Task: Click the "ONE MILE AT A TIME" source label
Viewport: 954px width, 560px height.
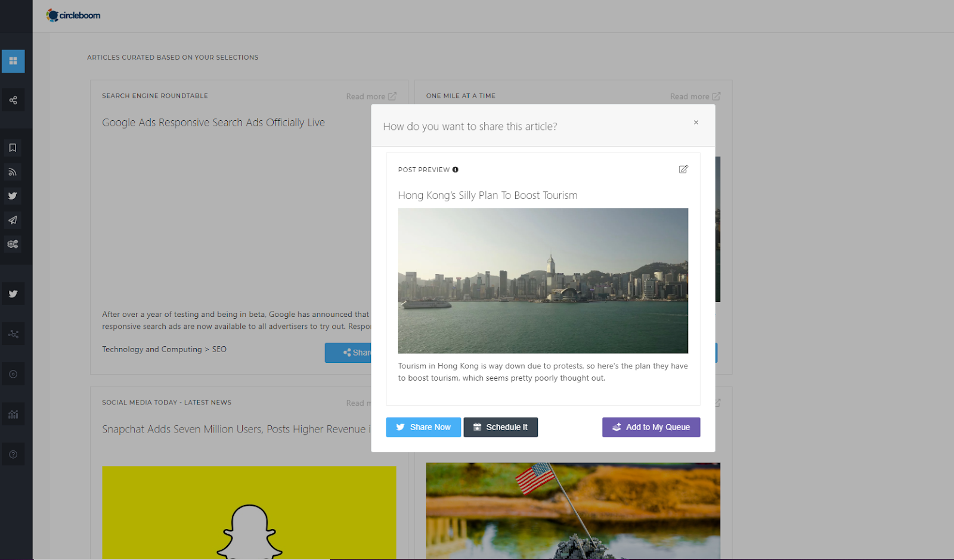Action: pyautogui.click(x=461, y=96)
